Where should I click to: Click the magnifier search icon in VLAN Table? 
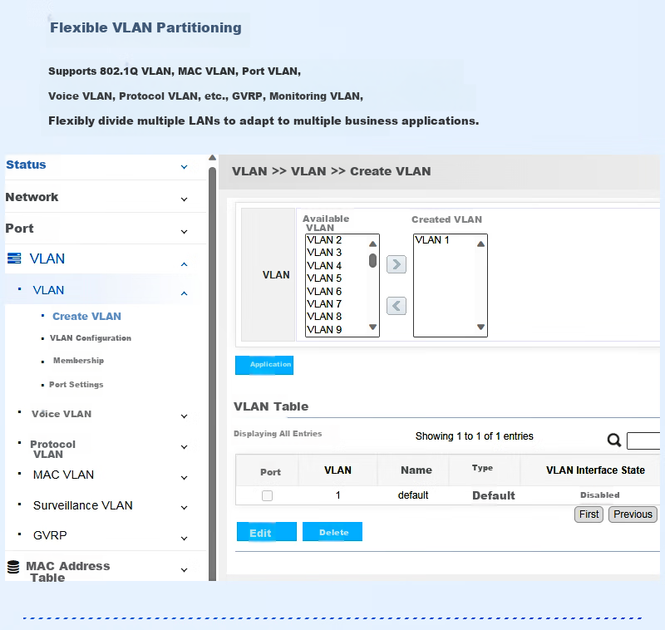click(x=614, y=440)
